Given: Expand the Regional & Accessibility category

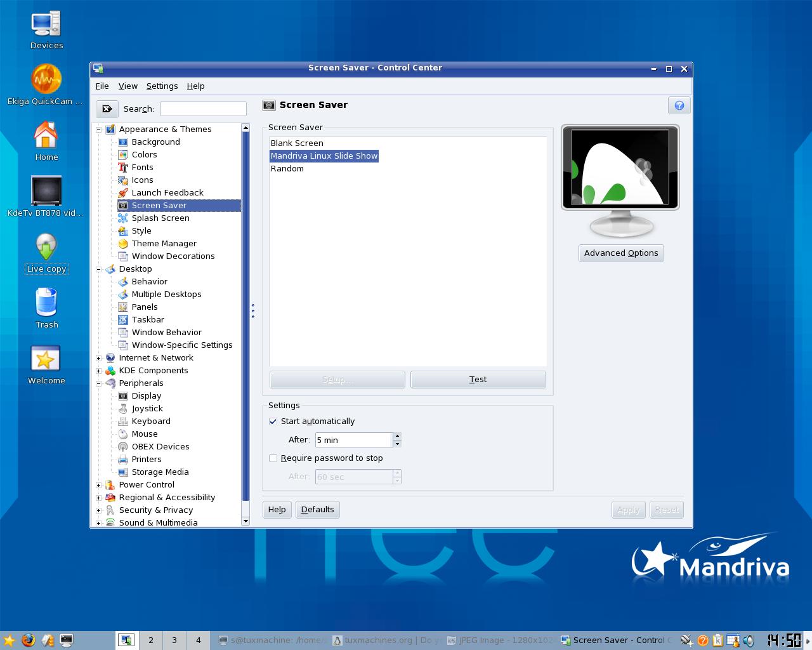Looking at the screenshot, I should pos(98,498).
